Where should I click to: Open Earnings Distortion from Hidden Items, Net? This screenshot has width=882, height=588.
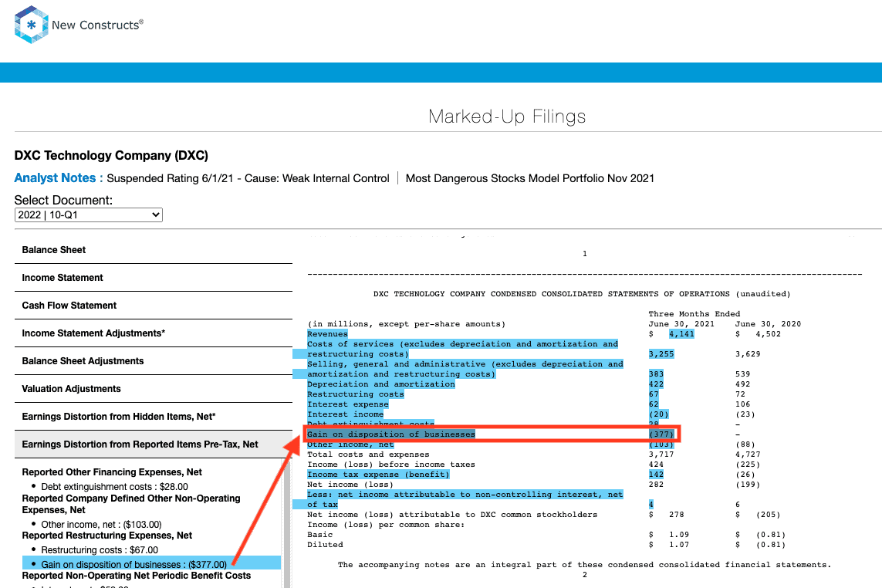(x=153, y=417)
